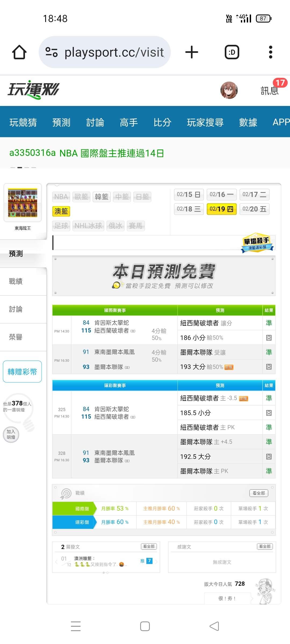Open 訊息 notifications with 17 badge
The width and height of the screenshot is (290, 644).
point(270,90)
